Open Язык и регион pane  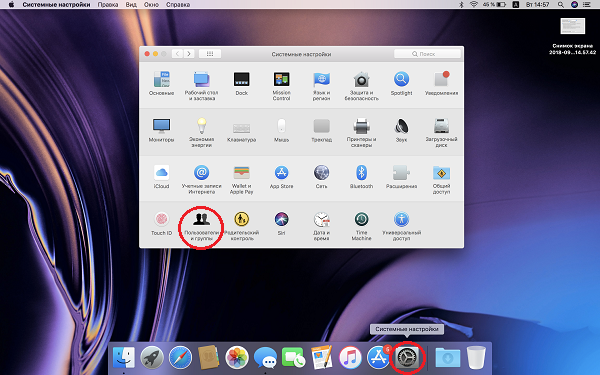(x=321, y=86)
